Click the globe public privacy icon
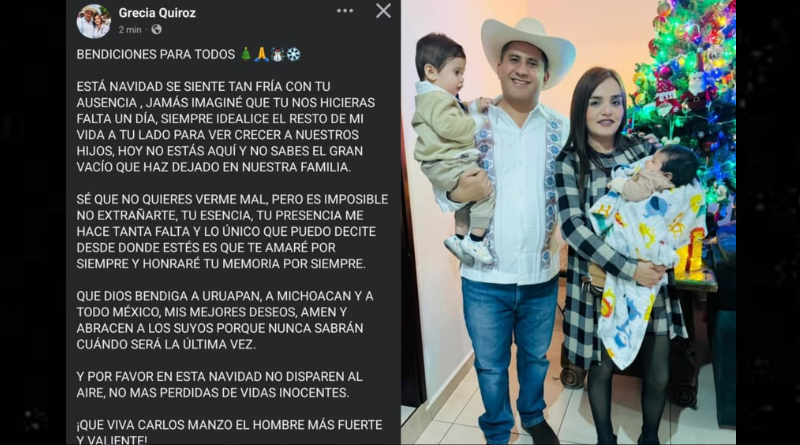Image resolution: width=800 pixels, height=445 pixels. tap(157, 30)
